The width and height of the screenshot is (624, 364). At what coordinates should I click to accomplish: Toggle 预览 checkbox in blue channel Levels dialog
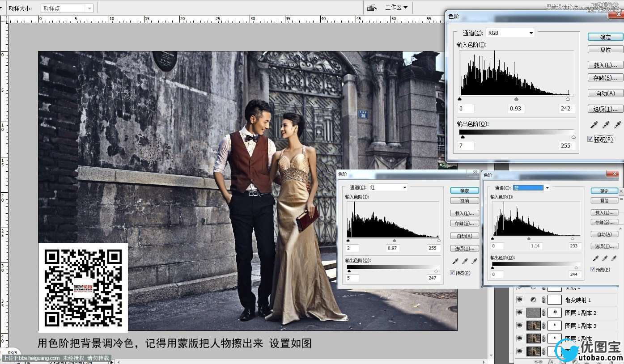coord(593,269)
